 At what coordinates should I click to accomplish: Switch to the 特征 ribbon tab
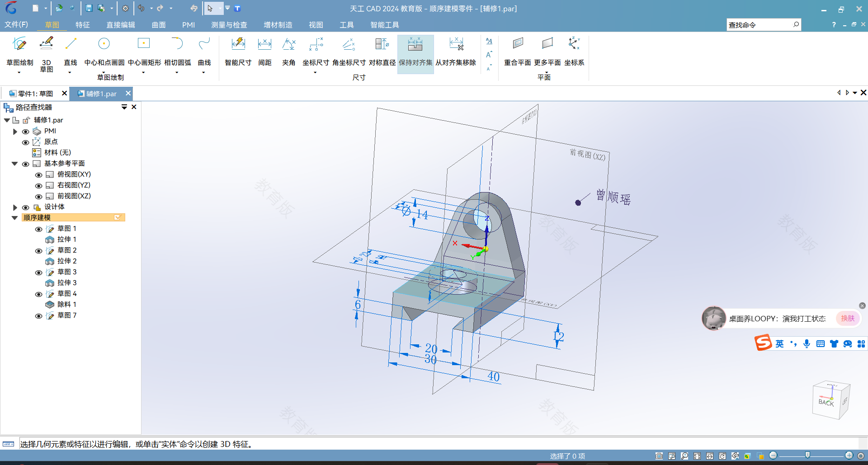(83, 25)
